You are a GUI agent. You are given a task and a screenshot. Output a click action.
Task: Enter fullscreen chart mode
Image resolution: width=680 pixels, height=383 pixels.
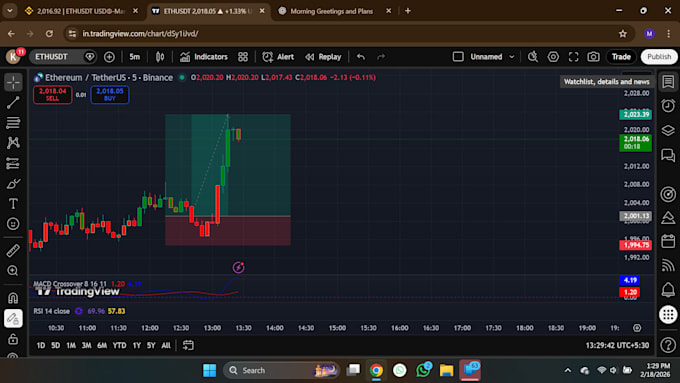point(573,57)
